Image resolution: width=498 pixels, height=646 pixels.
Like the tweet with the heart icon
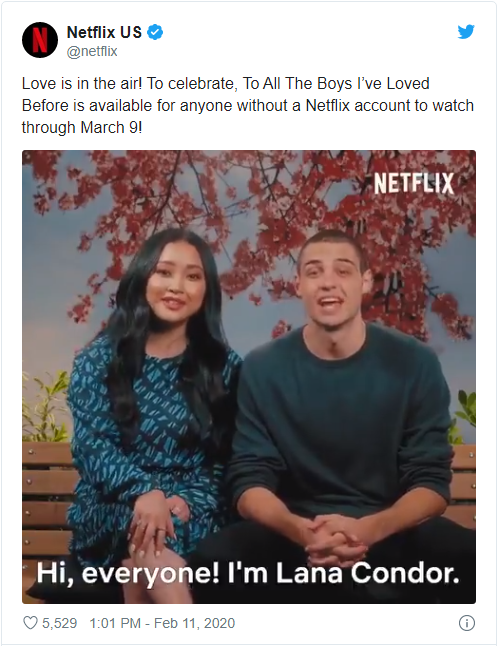point(30,623)
